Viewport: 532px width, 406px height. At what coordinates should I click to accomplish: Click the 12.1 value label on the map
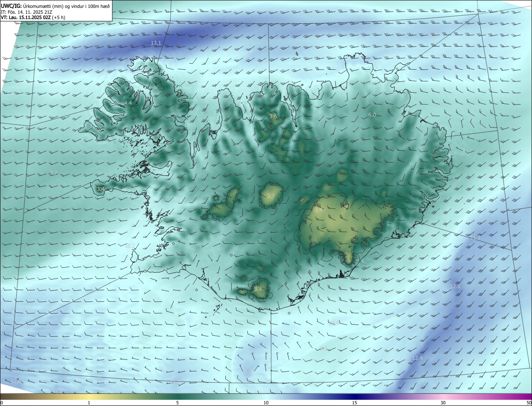(456, 286)
